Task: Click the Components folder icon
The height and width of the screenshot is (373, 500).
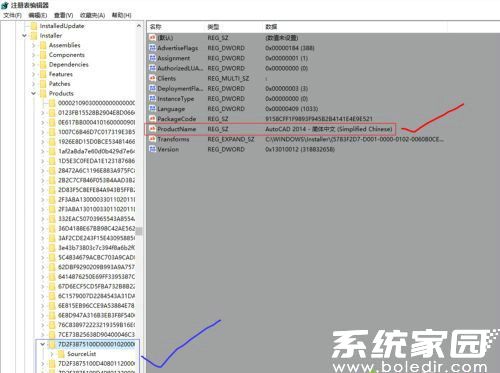Action: (43, 55)
